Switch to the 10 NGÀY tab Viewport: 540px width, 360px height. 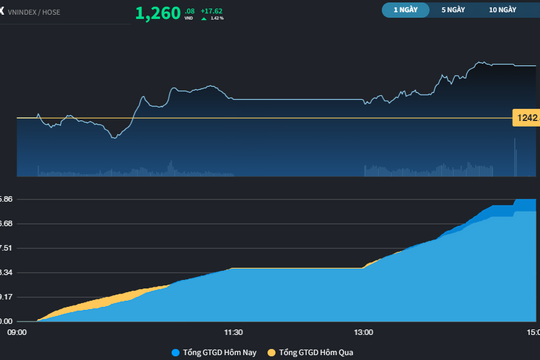click(502, 10)
